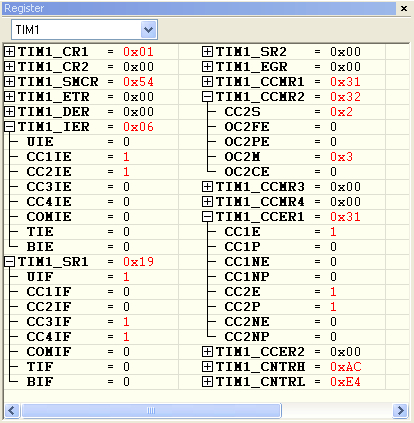Select the TIM1_SMCR value 0x54
The image size is (414, 423).
pos(138,82)
